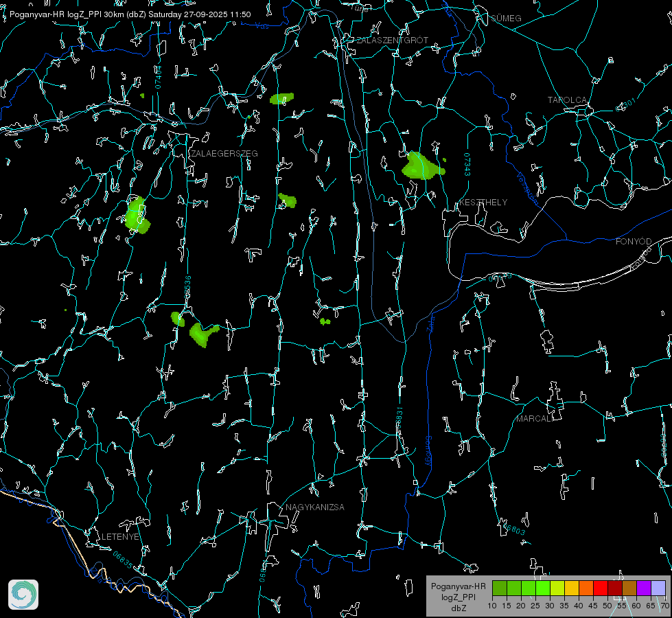The image size is (672, 618).
Task: Click the swirl logo icon
Action: pos(23,595)
